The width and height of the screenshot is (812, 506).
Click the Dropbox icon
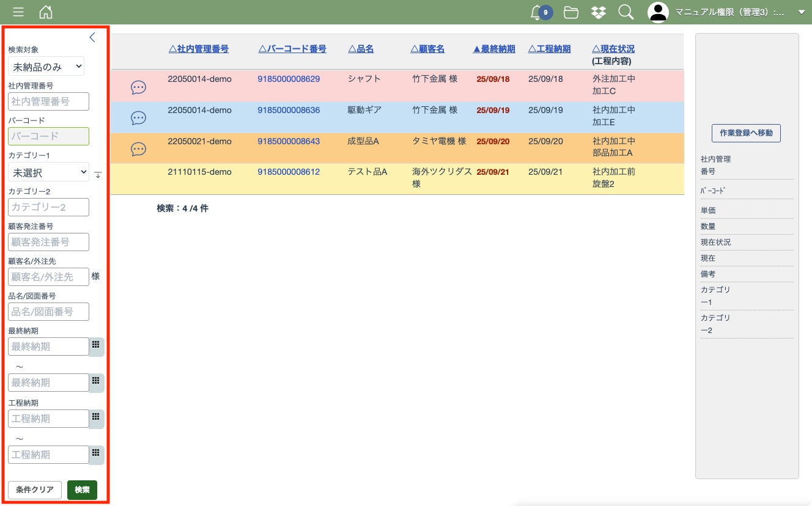pyautogui.click(x=599, y=12)
